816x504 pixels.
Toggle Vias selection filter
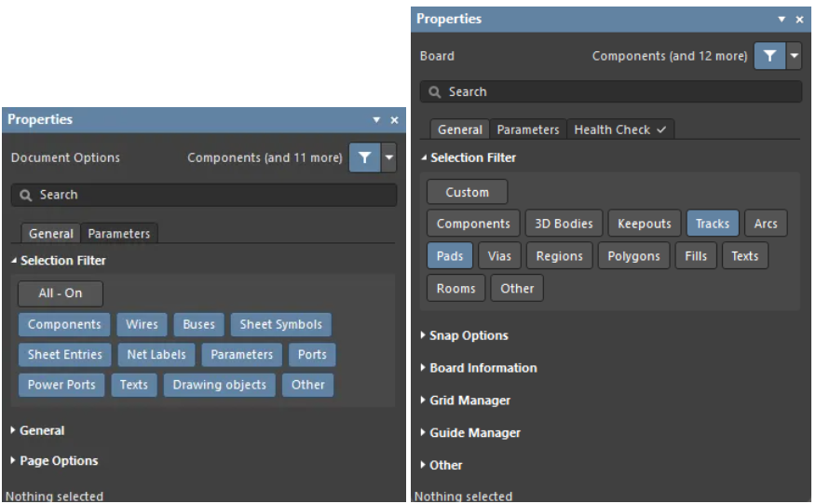pos(499,256)
